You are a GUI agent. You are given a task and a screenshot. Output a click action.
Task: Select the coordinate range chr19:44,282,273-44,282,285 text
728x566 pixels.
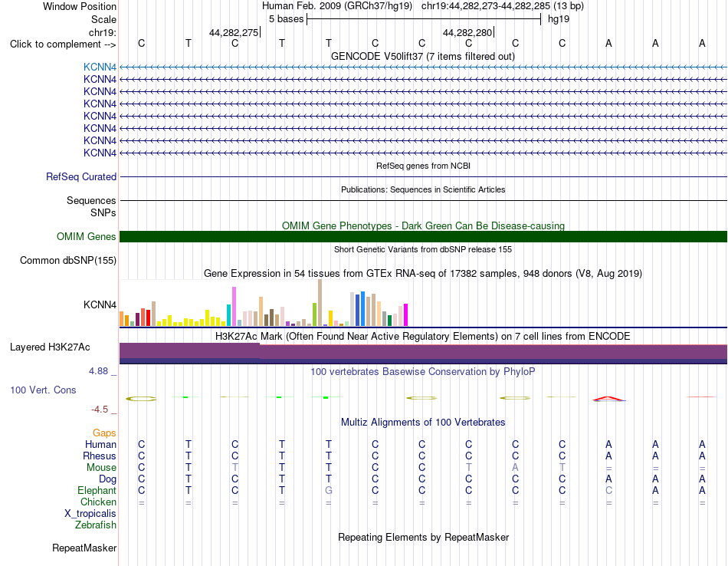pyautogui.click(x=486, y=6)
